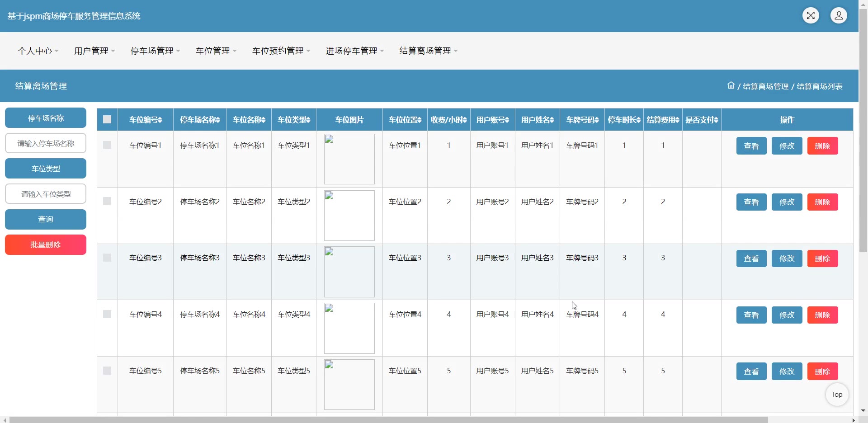Expand the 车位管理 dropdown menu
This screenshot has height=423, width=868.
point(217,51)
